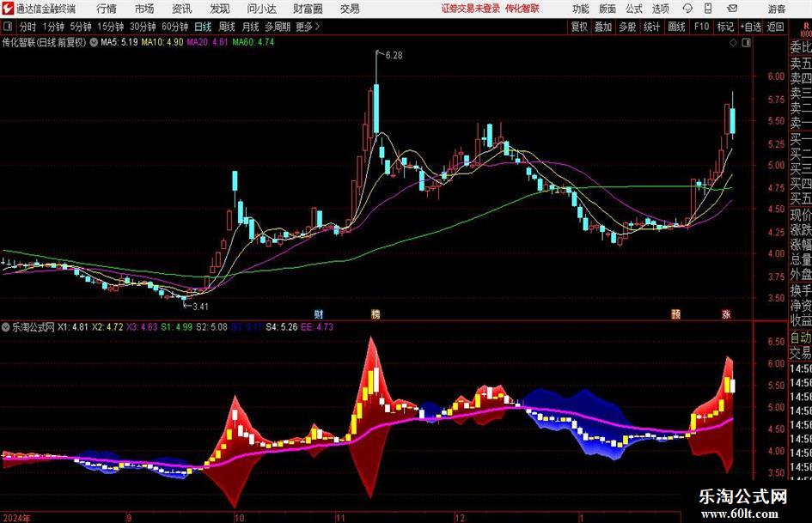Click the 涨 marker near right edge
This screenshot has width=812, height=523.
tap(727, 313)
